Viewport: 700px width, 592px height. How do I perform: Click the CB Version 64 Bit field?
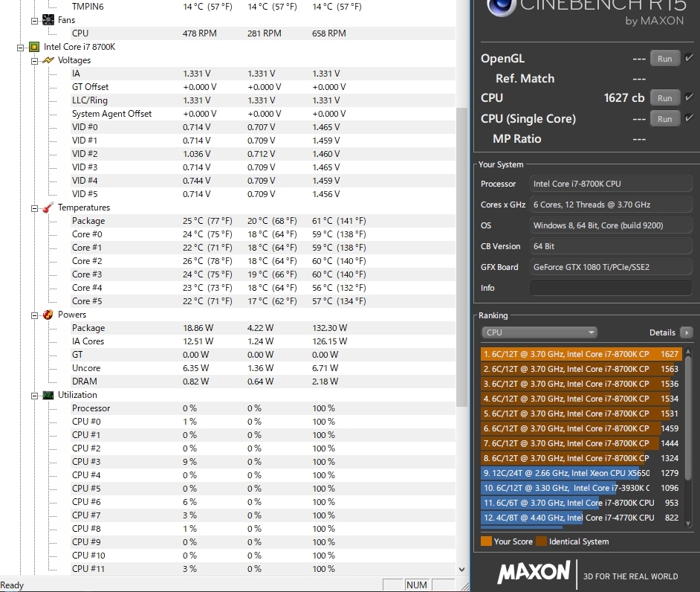click(x=611, y=246)
